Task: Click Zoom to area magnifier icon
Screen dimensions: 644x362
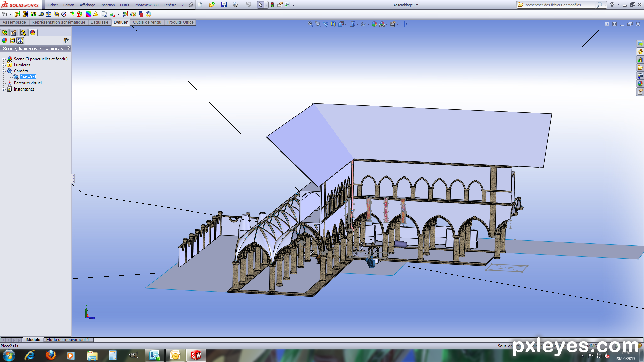Action: pos(318,24)
